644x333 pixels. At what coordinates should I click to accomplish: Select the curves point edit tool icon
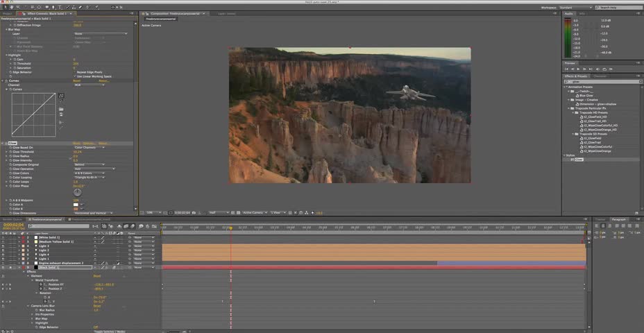(60, 95)
